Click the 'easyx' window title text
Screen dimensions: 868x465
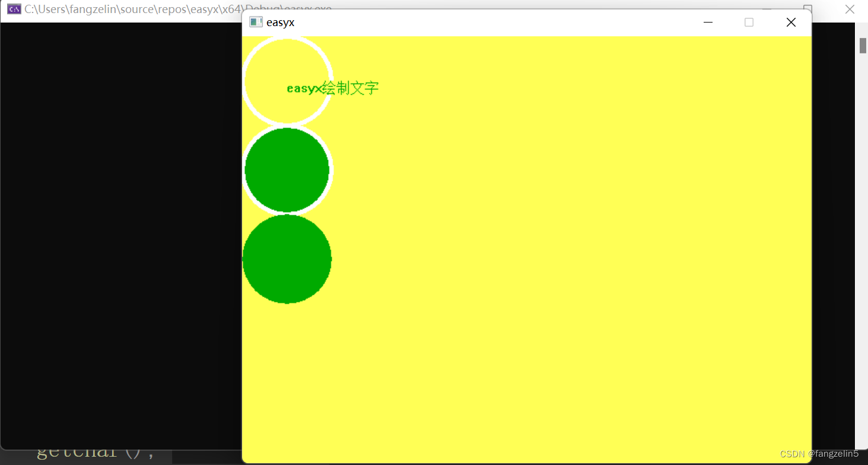click(280, 23)
